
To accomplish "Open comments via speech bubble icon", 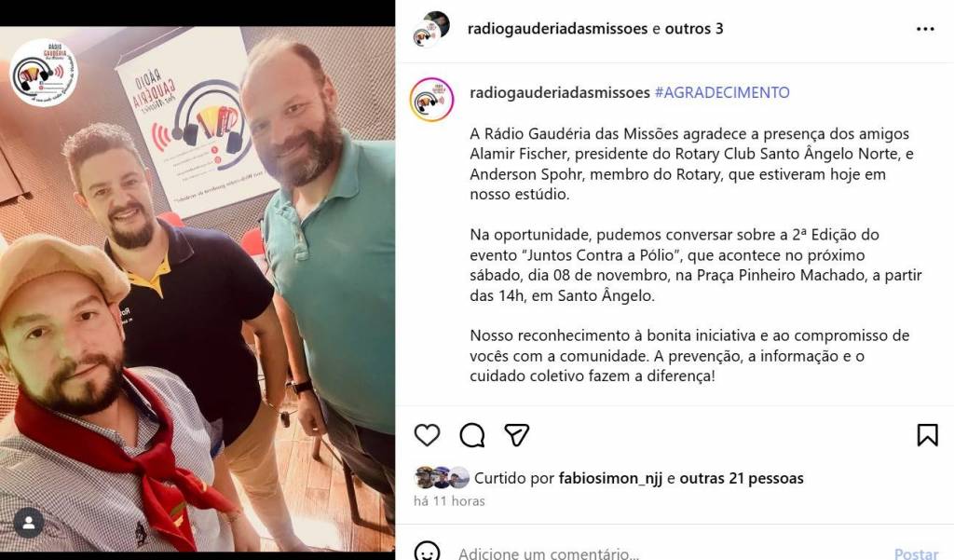I will [x=472, y=435].
